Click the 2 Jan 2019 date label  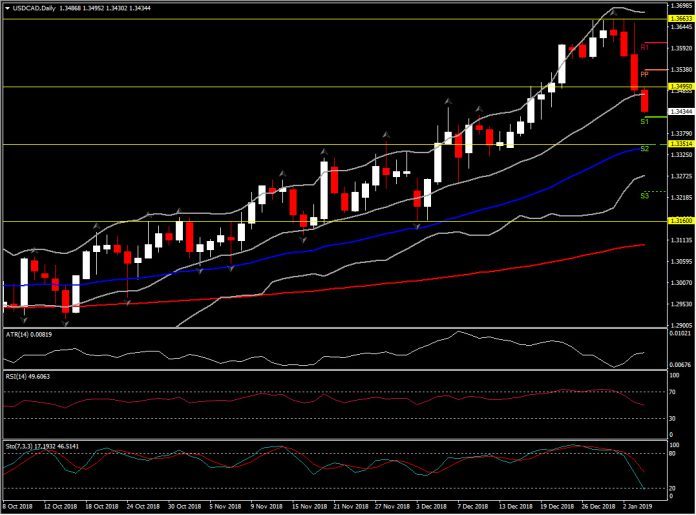(x=637, y=506)
